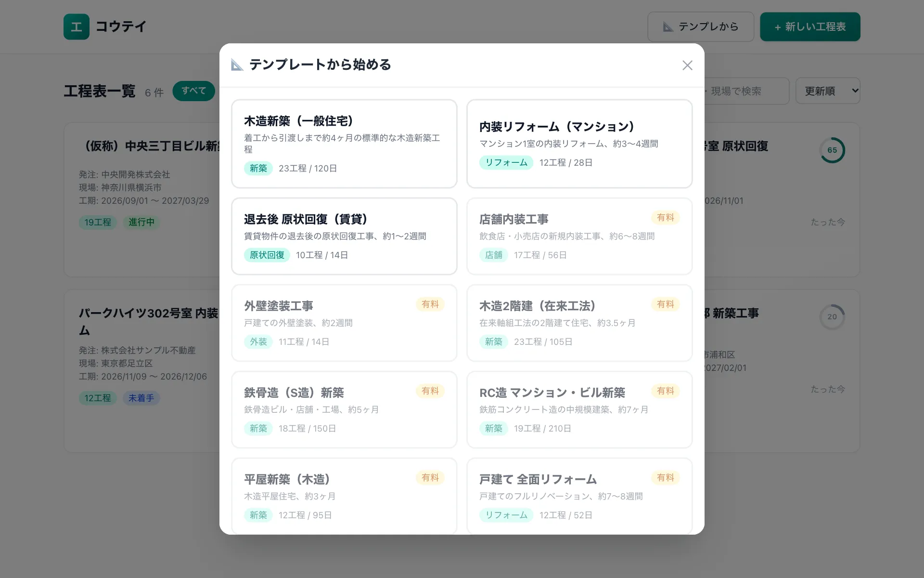Open the （仮称）中央三丁目ビル project card title
The width and height of the screenshot is (924, 578).
pos(149,146)
